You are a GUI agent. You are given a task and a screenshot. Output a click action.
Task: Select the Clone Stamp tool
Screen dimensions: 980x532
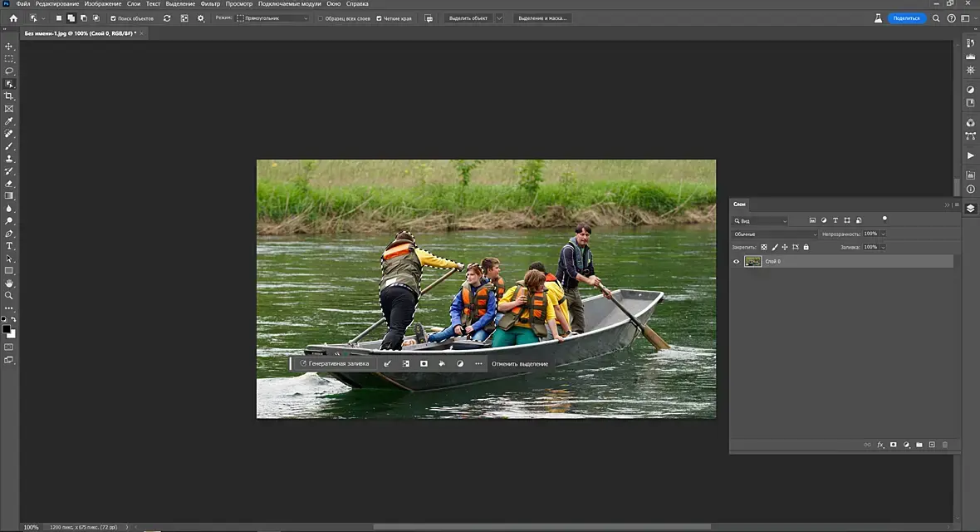(x=9, y=159)
